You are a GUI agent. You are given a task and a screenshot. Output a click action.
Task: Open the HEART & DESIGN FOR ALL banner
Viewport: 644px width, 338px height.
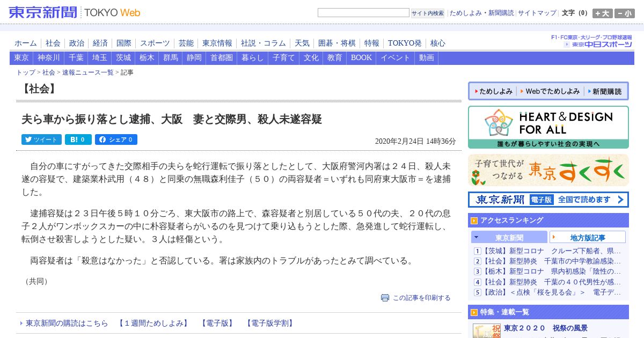click(x=548, y=127)
